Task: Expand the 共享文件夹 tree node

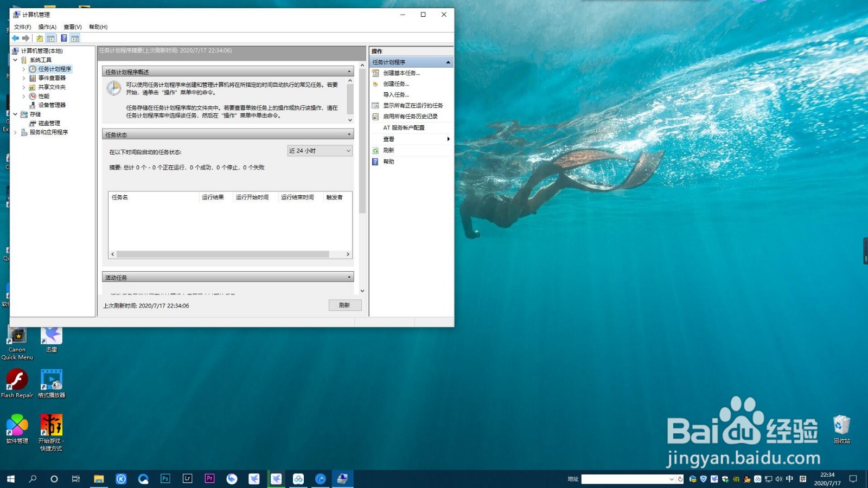Action: click(24, 87)
